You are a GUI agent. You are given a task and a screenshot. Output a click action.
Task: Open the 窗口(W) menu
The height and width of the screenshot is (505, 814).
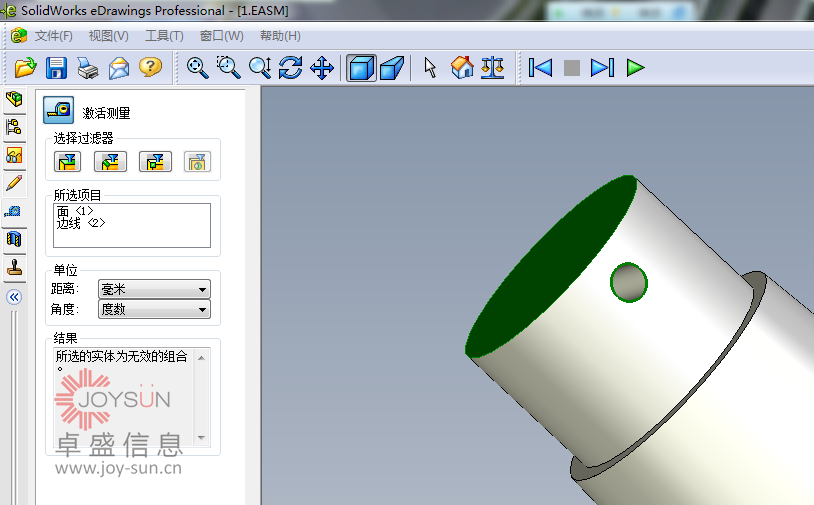(x=222, y=36)
